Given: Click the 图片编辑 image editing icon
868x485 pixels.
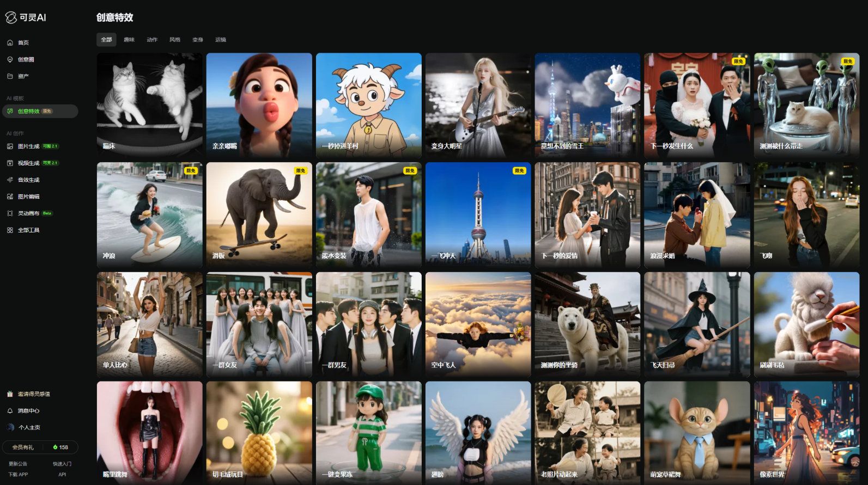Looking at the screenshot, I should [10, 197].
